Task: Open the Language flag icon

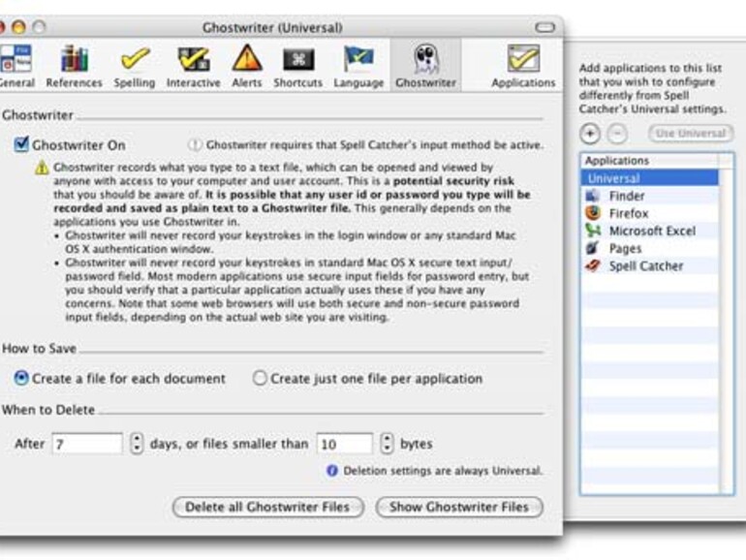Action: click(x=358, y=59)
